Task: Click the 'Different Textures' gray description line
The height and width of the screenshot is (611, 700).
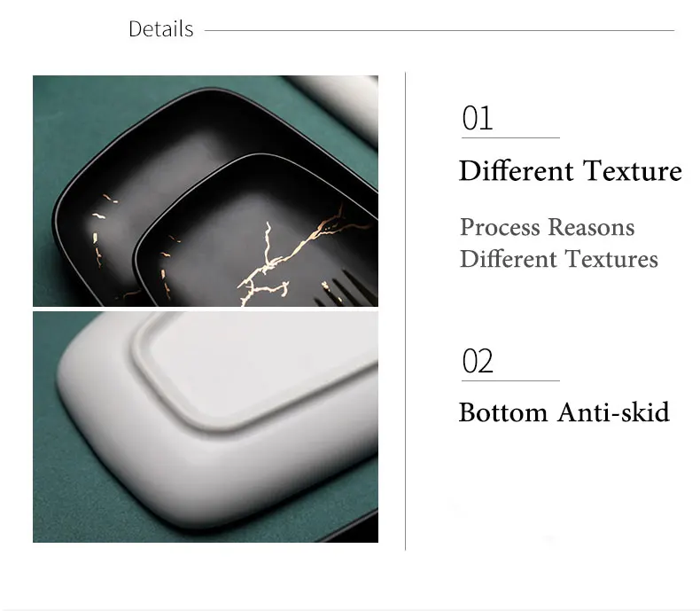Action: click(559, 259)
